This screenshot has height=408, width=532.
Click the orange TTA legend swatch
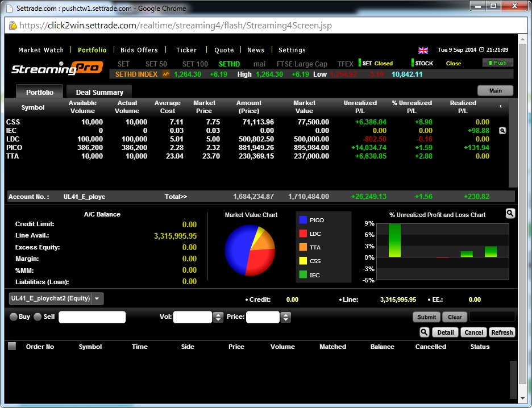click(x=303, y=247)
